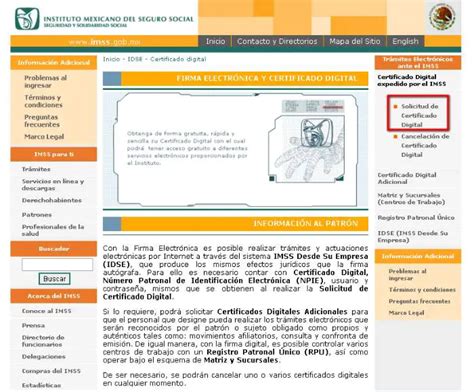This screenshot has width=474, height=392.
Task: Visit www.imss.gob.mx banner link
Action: pyautogui.click(x=104, y=42)
